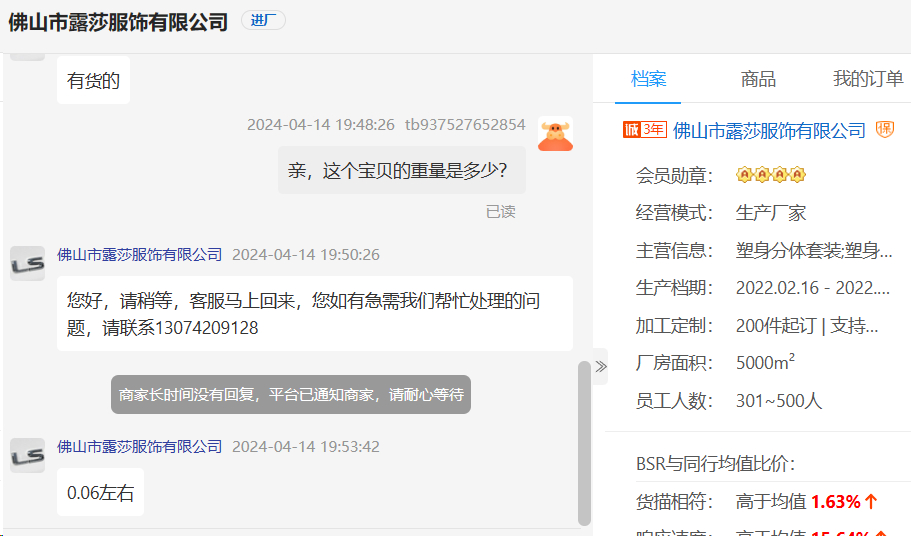Click the reply bubble 0.06左右
Screen dimensions: 911x536
click(101, 492)
